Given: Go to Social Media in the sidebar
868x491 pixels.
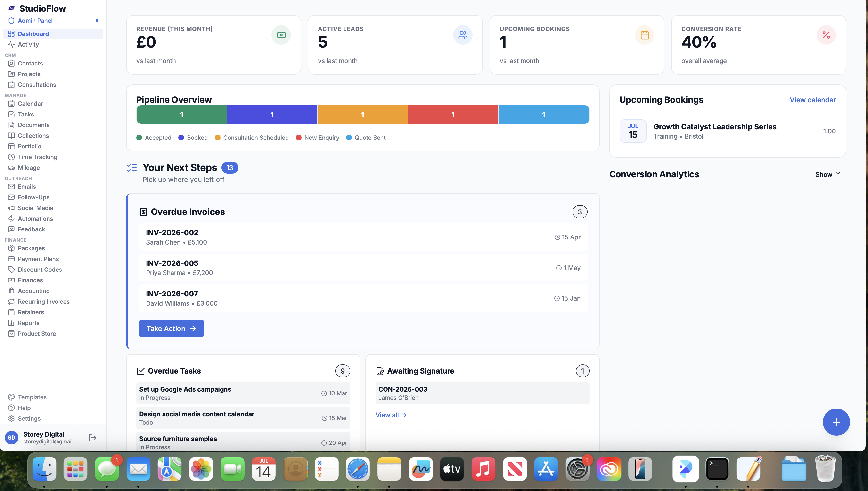Looking at the screenshot, I should point(53,208).
